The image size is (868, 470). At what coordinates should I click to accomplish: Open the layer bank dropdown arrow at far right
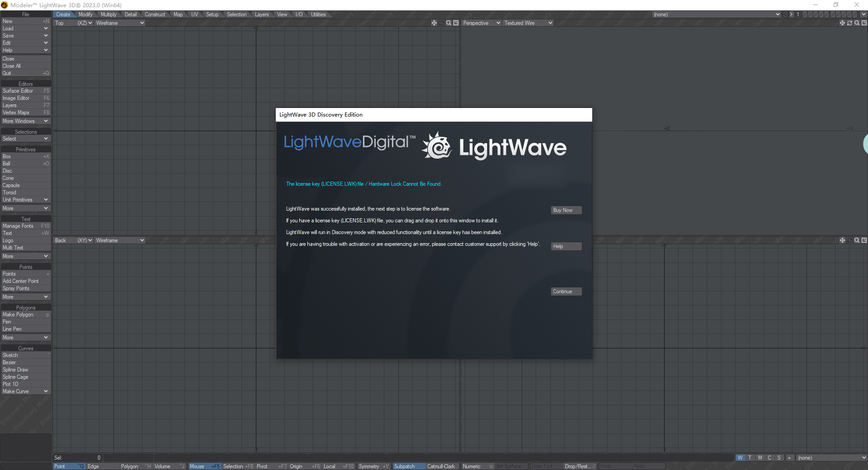click(x=863, y=14)
